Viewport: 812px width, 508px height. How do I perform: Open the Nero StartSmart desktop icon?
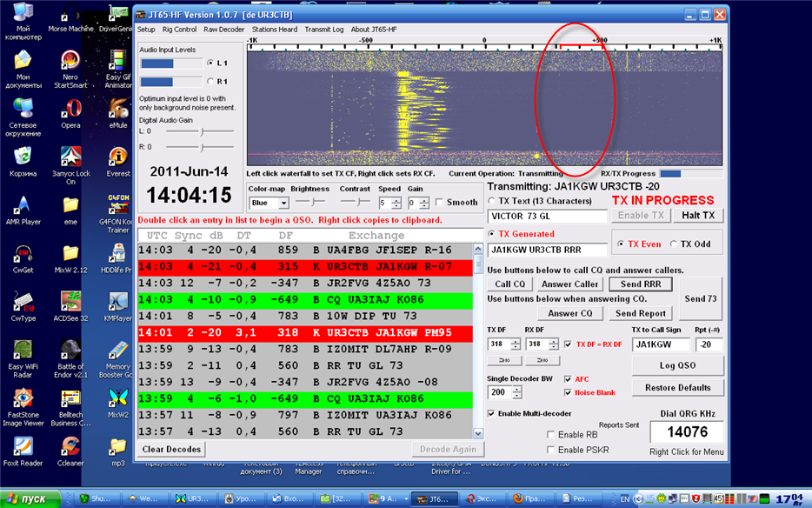click(70, 69)
